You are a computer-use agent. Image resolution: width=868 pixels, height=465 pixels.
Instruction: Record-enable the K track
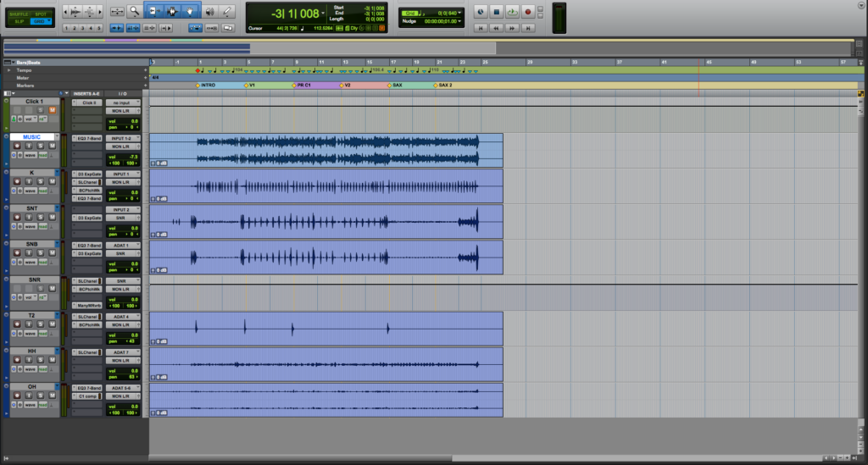click(17, 181)
